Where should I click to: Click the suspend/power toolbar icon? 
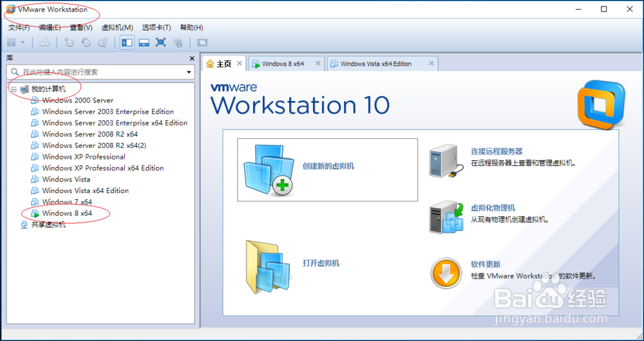12,42
